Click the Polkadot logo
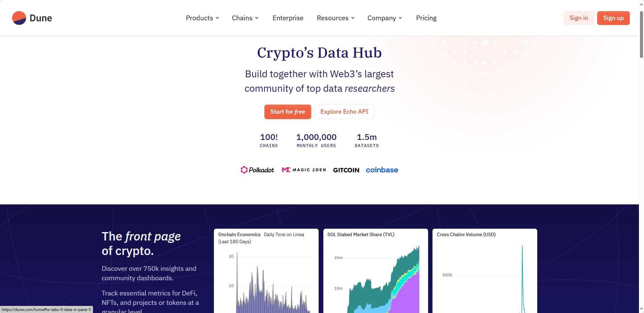The width and height of the screenshot is (644, 313). click(257, 170)
